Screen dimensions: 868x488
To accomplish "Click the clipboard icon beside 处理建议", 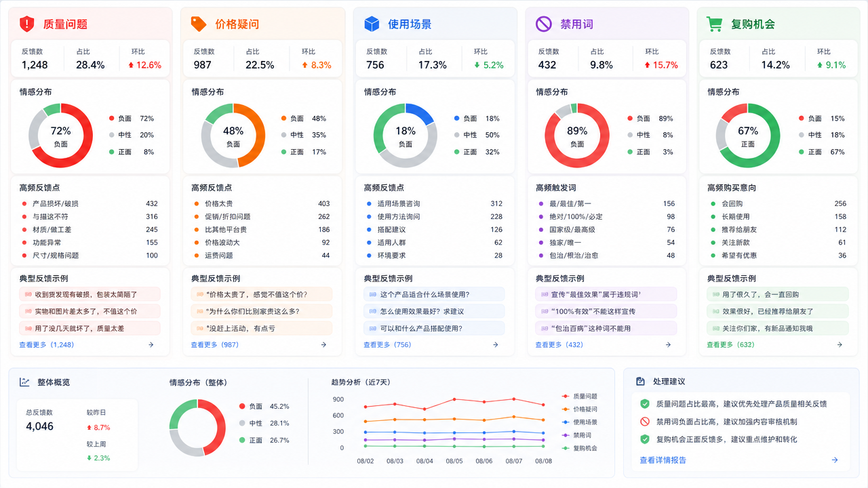I will click(640, 382).
